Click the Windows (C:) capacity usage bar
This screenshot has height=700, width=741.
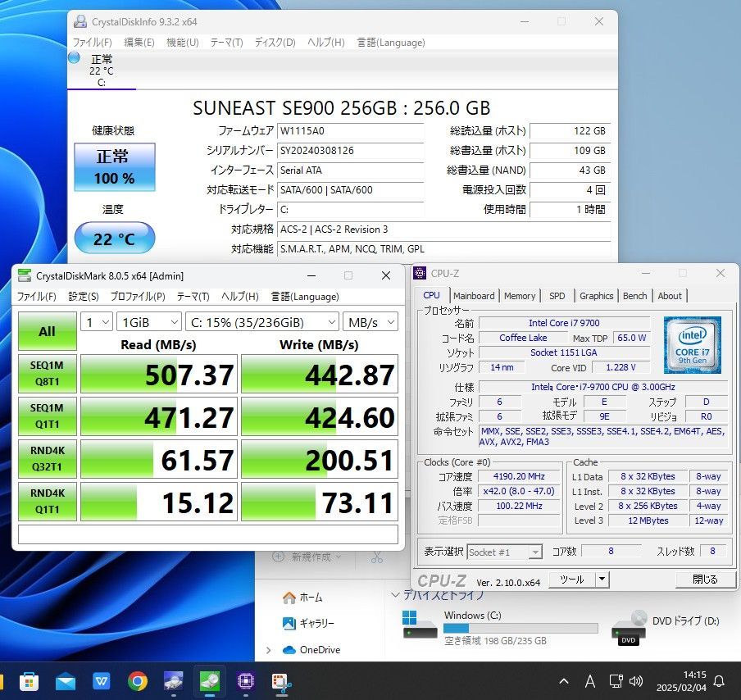[521, 628]
